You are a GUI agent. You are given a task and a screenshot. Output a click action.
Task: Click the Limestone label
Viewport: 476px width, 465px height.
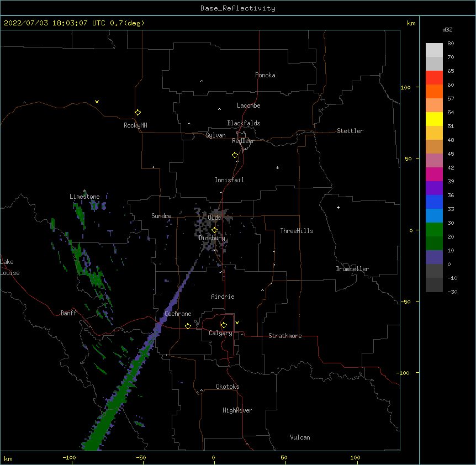[84, 197]
